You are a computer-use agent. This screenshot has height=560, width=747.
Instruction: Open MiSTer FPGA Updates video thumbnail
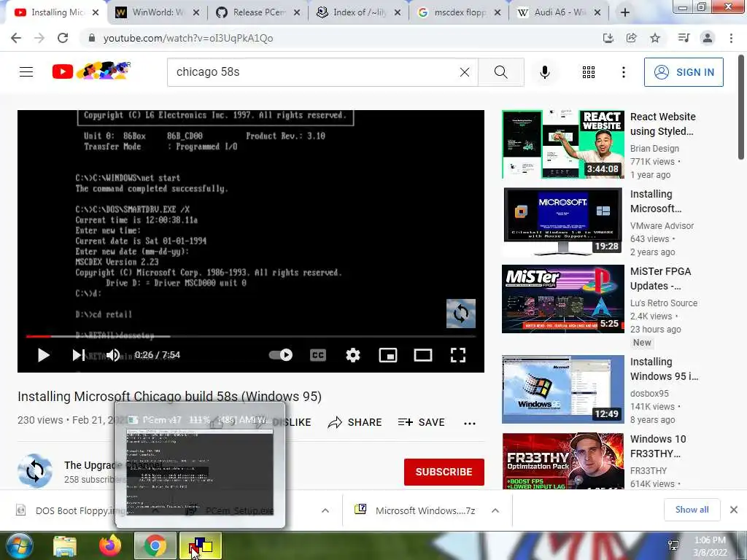563,298
